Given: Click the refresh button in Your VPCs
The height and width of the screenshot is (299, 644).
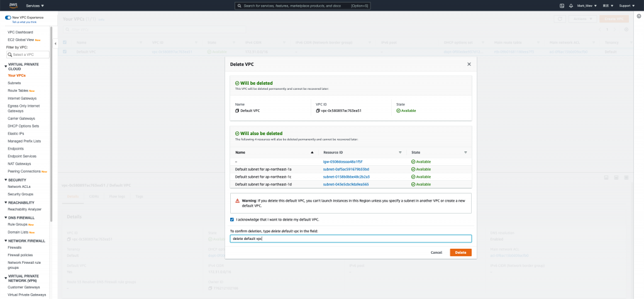Looking at the screenshot, I should pyautogui.click(x=559, y=19).
